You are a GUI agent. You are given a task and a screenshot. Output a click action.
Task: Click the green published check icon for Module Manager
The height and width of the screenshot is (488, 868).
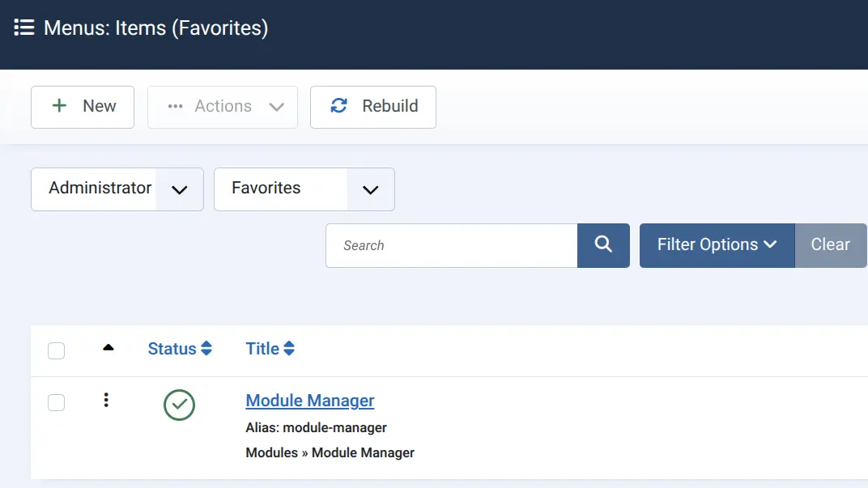pos(179,405)
